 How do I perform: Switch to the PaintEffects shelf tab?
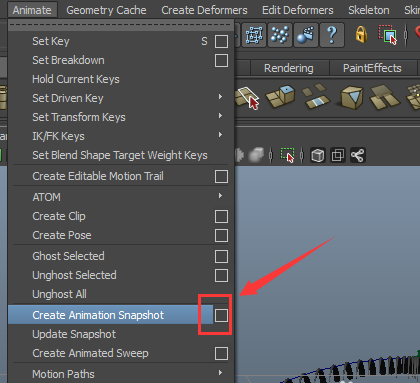tap(372, 68)
